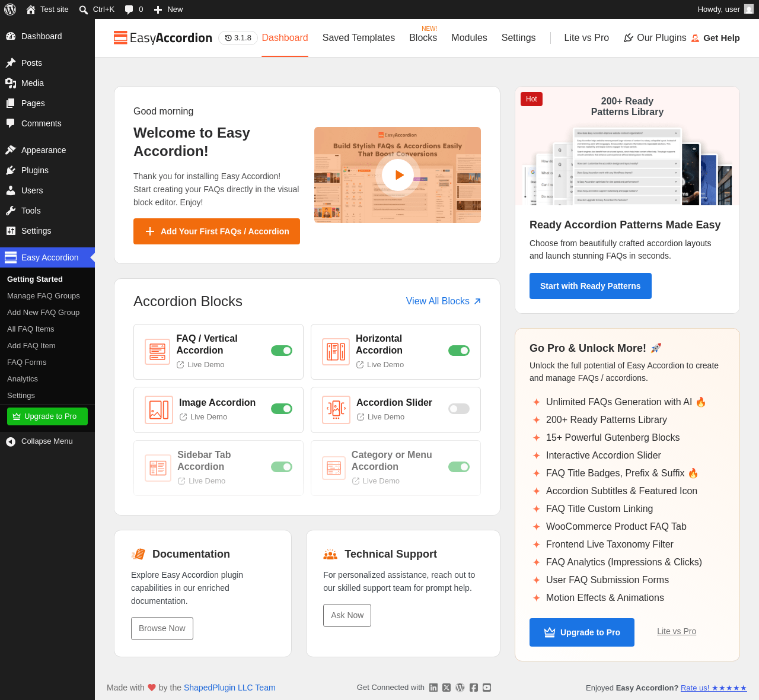Turn off the Image Accordion toggle
Viewport: 759px width, 700px height.
282,409
